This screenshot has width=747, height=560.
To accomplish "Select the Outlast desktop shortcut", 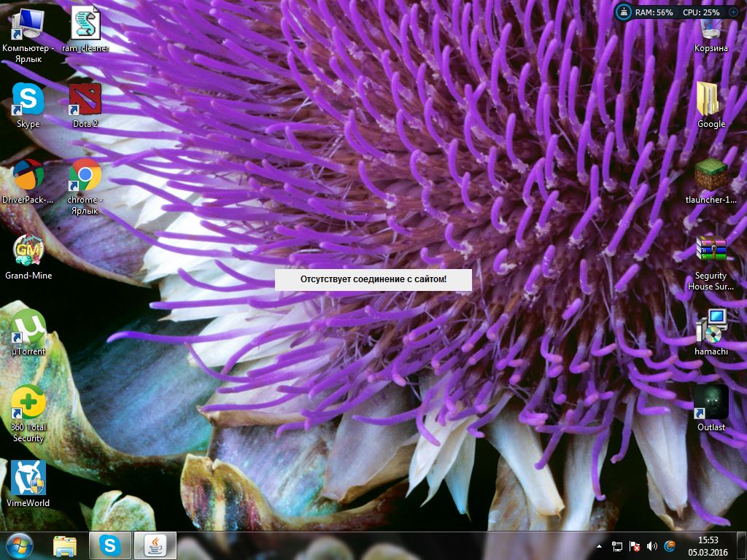I will click(x=711, y=408).
